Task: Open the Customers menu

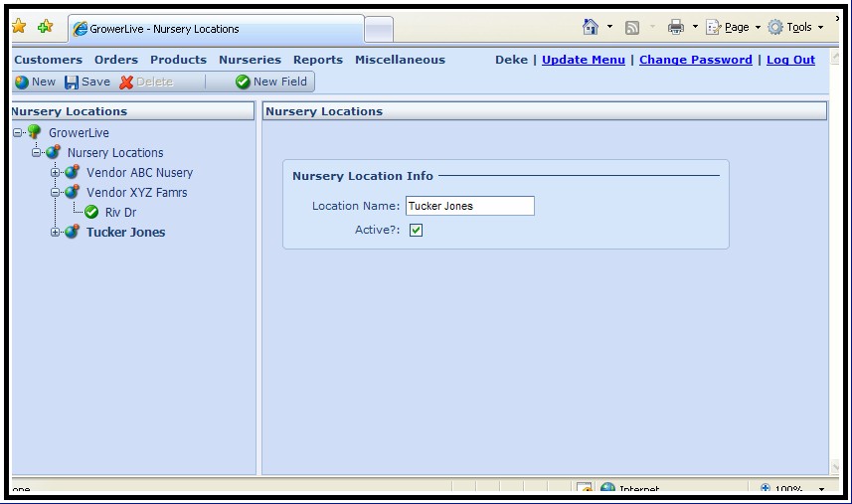Action: (x=48, y=60)
